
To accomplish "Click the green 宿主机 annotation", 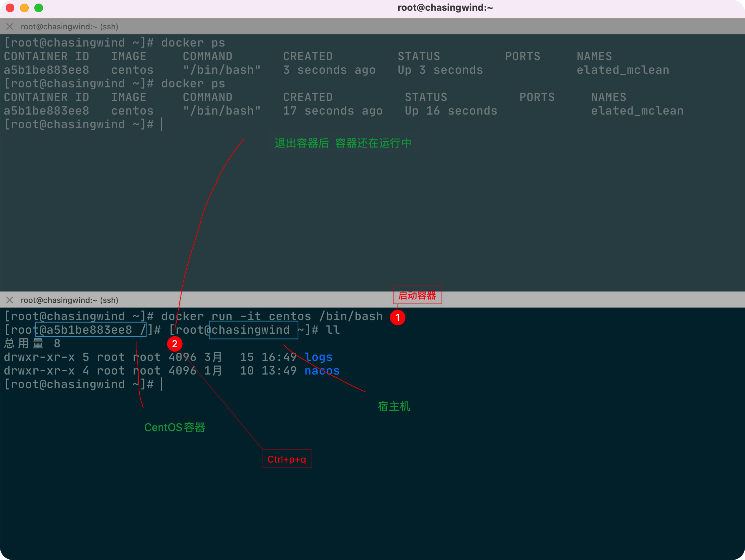I will point(394,406).
